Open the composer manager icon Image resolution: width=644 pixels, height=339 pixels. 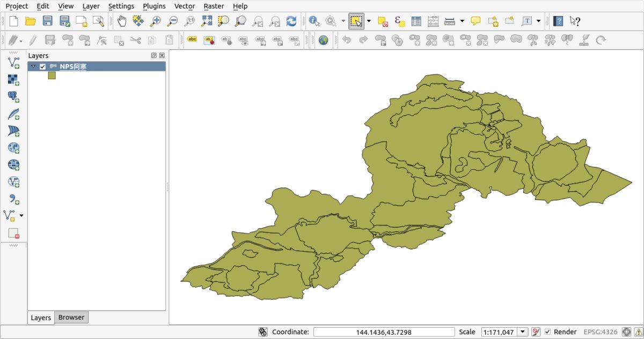98,21
